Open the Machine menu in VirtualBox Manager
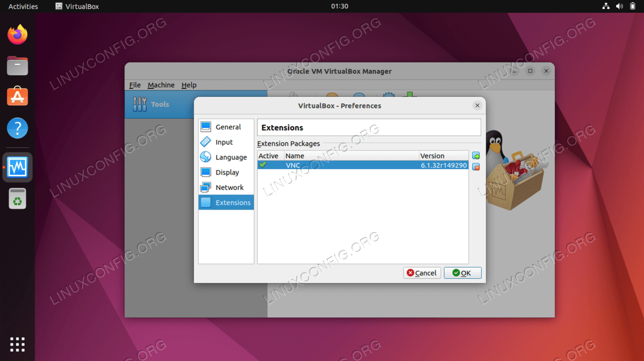The width and height of the screenshot is (644, 361). point(161,85)
